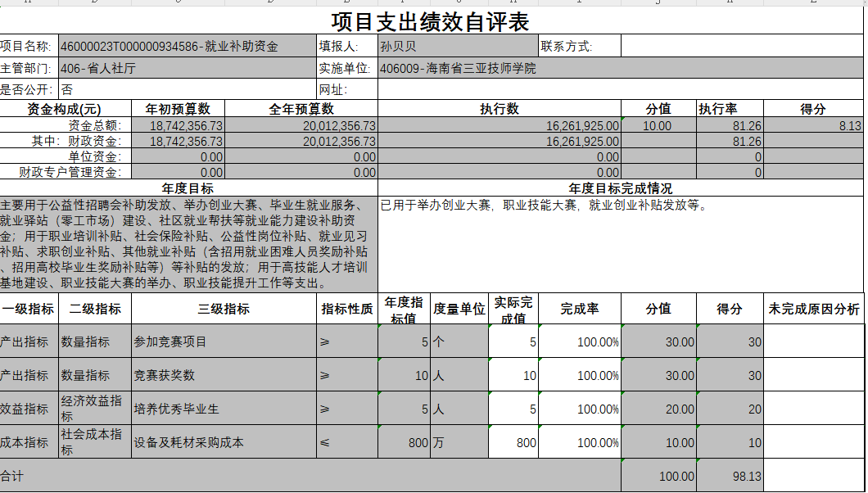Select the 是否公开 value cell 否
This screenshot has height=493, width=868.
click(188, 89)
